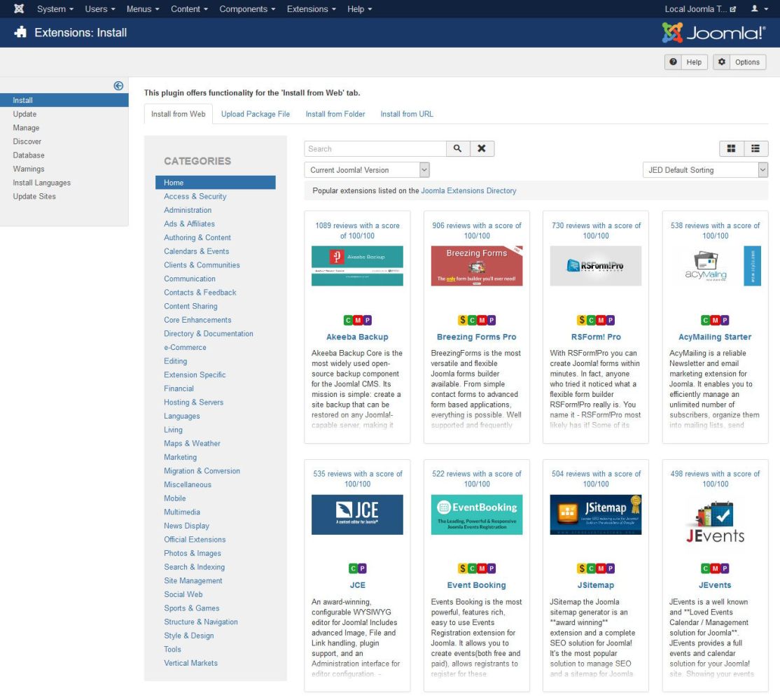Click the puzzle-piece Extensions icon in header

(20, 32)
